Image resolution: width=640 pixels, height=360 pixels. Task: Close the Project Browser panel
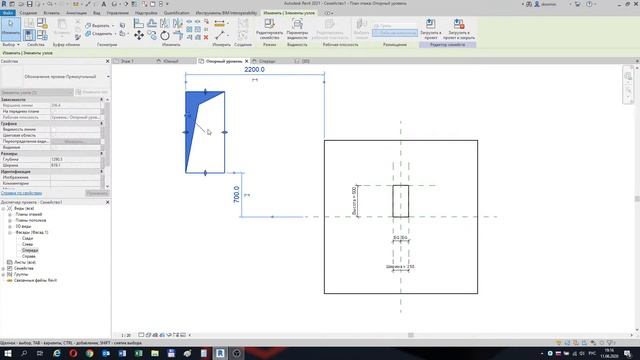tap(108, 202)
